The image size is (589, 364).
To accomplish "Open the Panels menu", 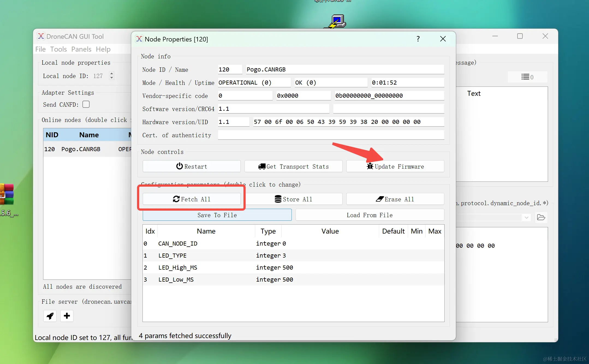I will click(81, 49).
